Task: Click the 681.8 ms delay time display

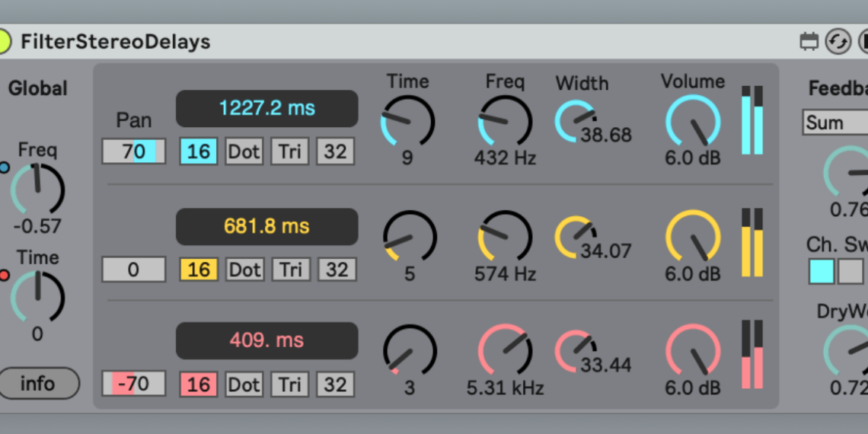Action: pos(266,227)
